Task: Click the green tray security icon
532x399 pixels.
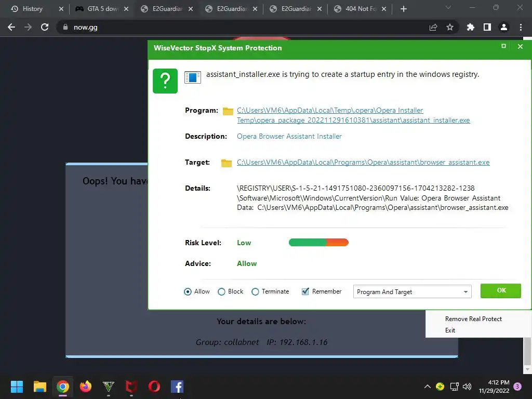Action: pos(440,387)
